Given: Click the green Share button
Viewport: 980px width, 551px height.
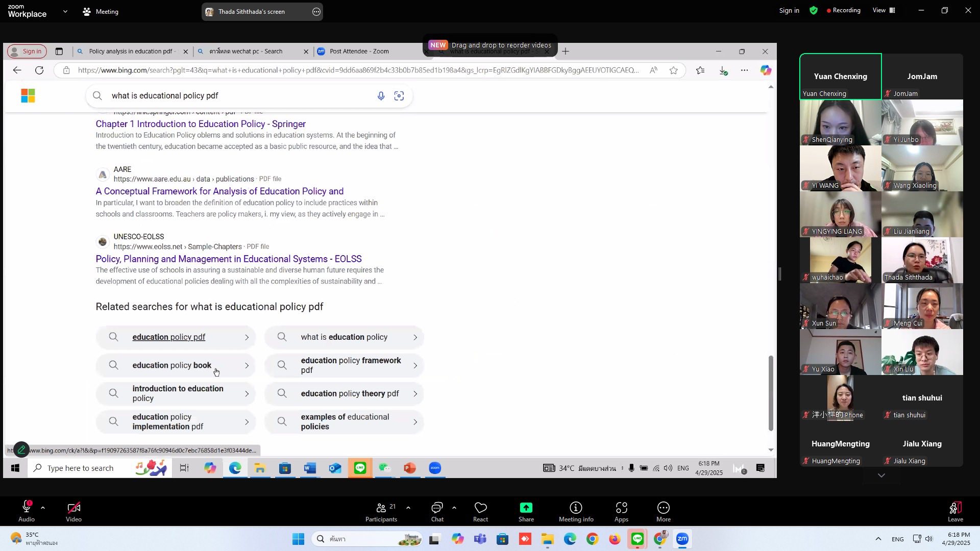Looking at the screenshot, I should coord(526,511).
